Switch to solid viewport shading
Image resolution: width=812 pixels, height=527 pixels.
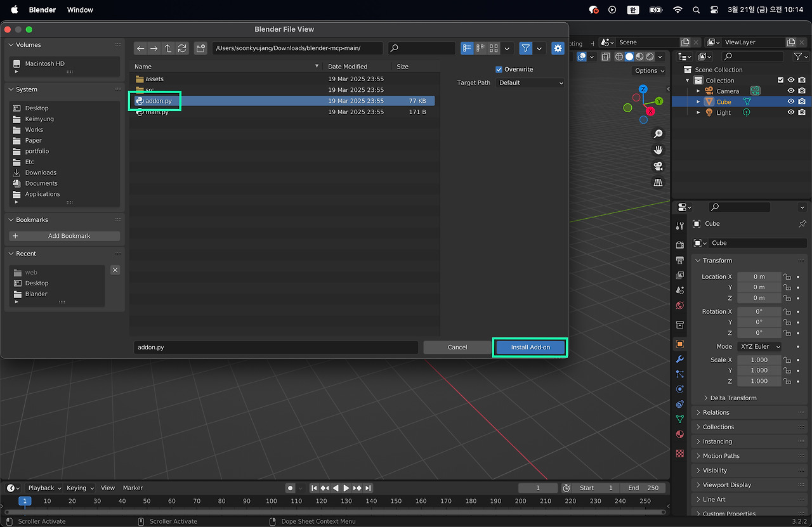(629, 56)
